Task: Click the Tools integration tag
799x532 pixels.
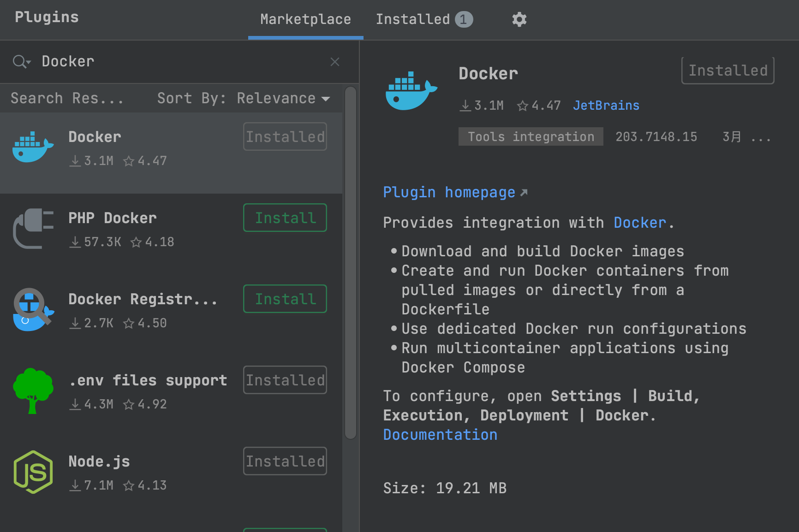Action: pos(531,137)
